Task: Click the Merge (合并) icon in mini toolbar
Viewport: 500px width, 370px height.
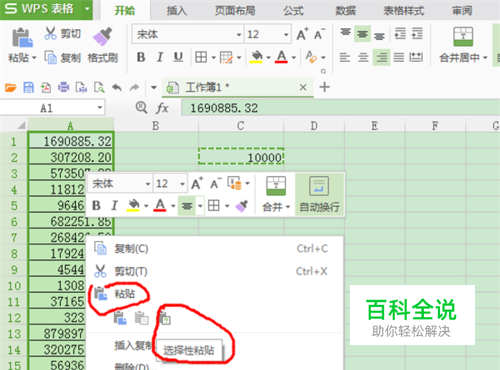Action: [x=276, y=186]
